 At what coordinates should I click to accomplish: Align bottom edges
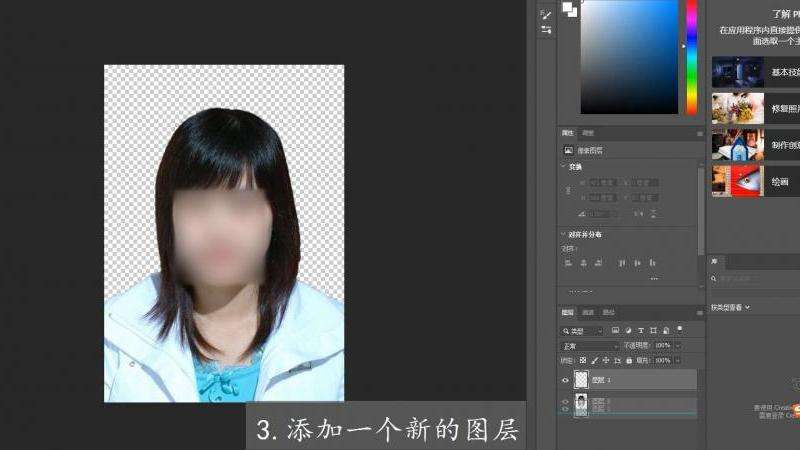click(653, 263)
